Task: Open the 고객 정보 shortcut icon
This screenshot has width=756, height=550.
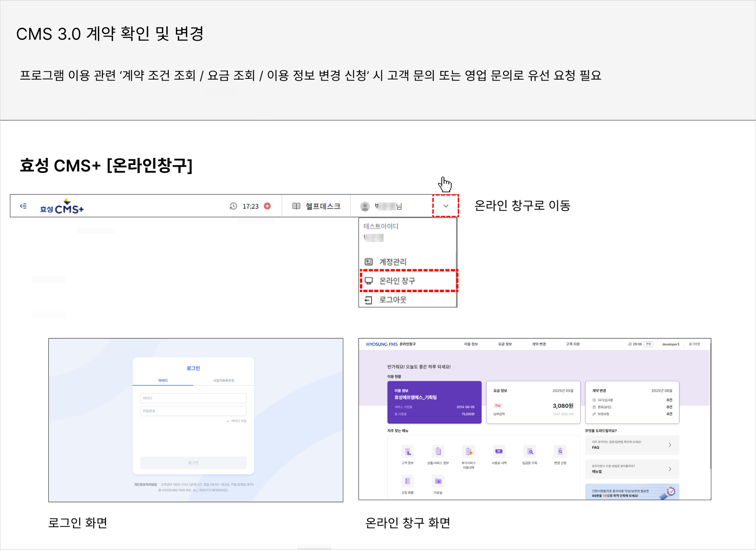Action: pyautogui.click(x=408, y=452)
